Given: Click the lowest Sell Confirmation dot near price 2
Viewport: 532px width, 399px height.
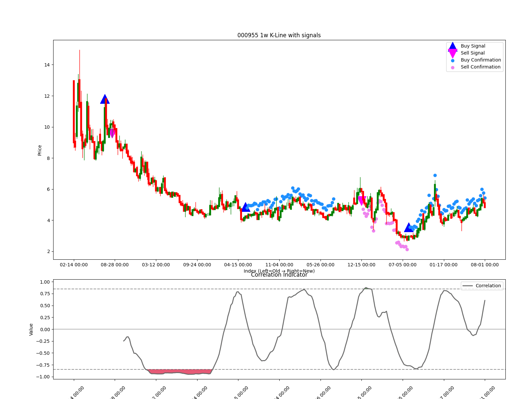Looking at the screenshot, I should click(x=407, y=249).
